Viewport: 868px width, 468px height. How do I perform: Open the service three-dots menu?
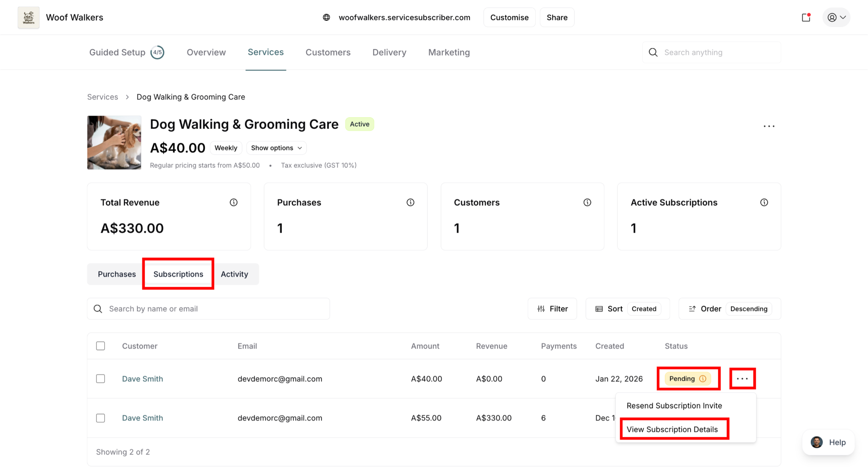(x=769, y=126)
